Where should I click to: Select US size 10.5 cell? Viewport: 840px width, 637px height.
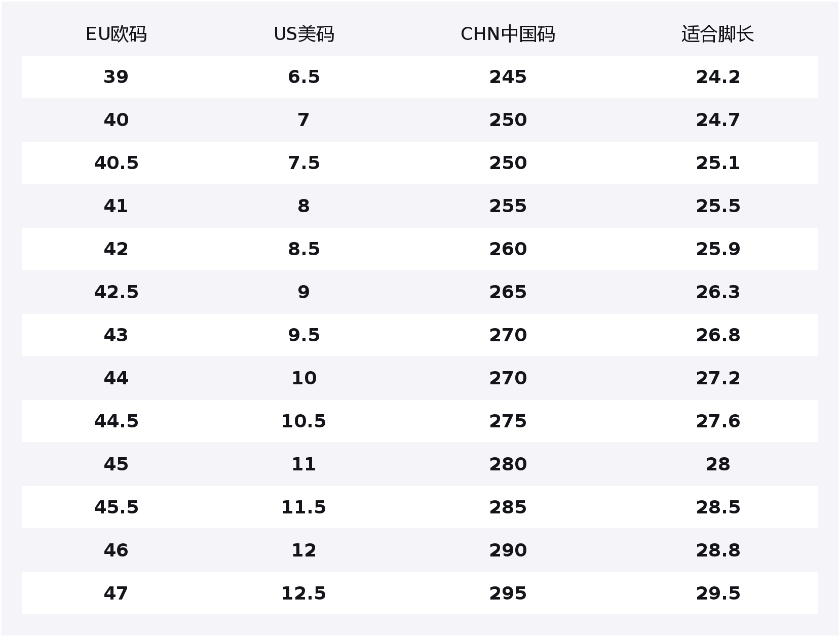pyautogui.click(x=304, y=421)
